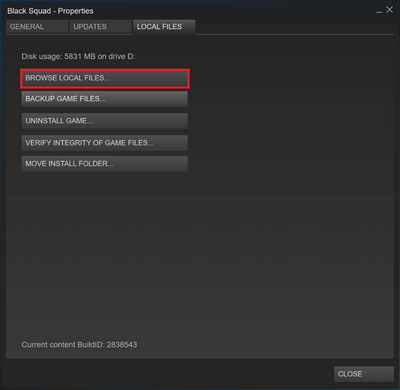Click the Black Squad - Properties title

[50, 11]
